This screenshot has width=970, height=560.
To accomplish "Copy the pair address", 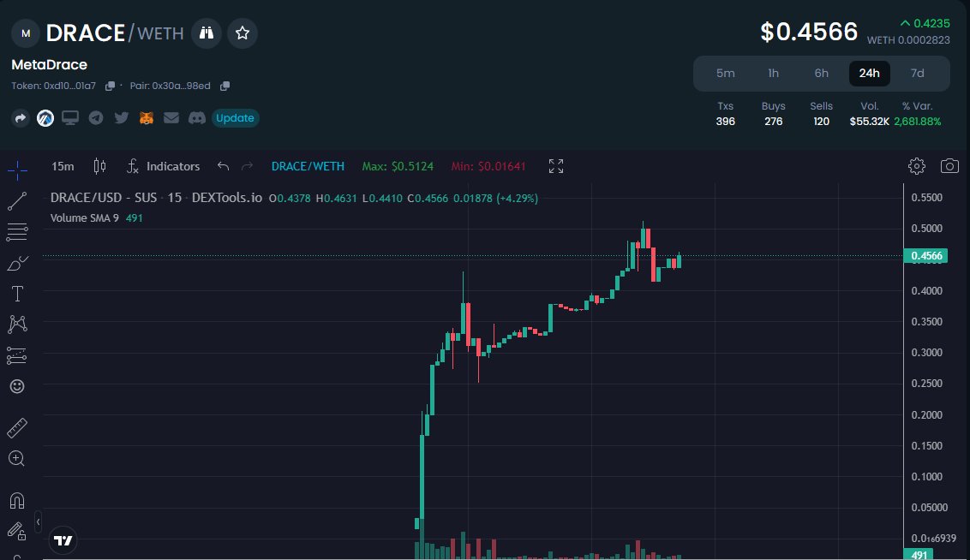I will pyautogui.click(x=225, y=86).
